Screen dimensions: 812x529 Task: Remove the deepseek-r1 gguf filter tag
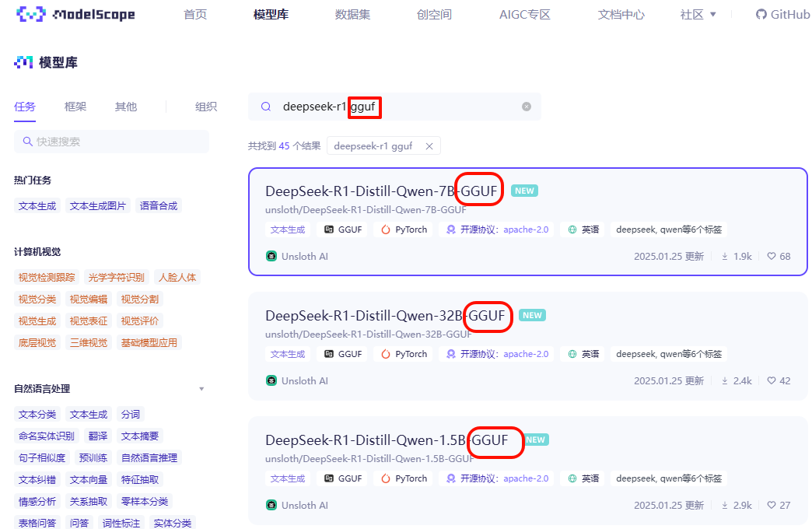pos(429,146)
